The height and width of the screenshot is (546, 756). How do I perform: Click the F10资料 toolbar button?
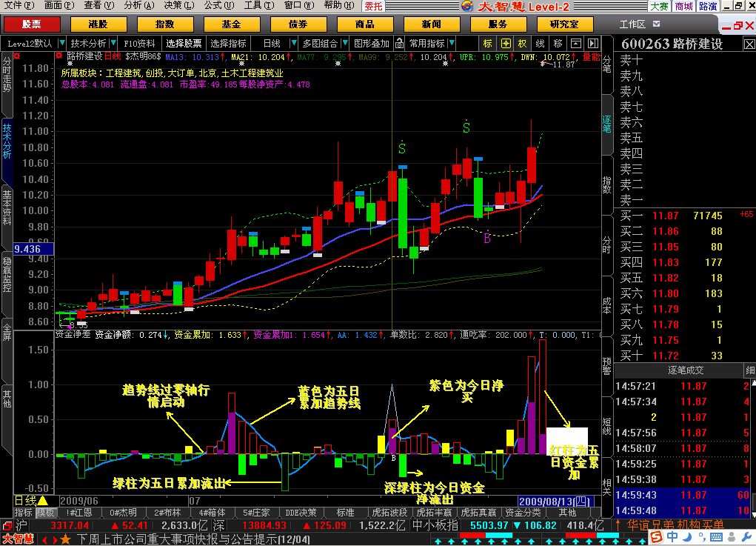coord(139,44)
